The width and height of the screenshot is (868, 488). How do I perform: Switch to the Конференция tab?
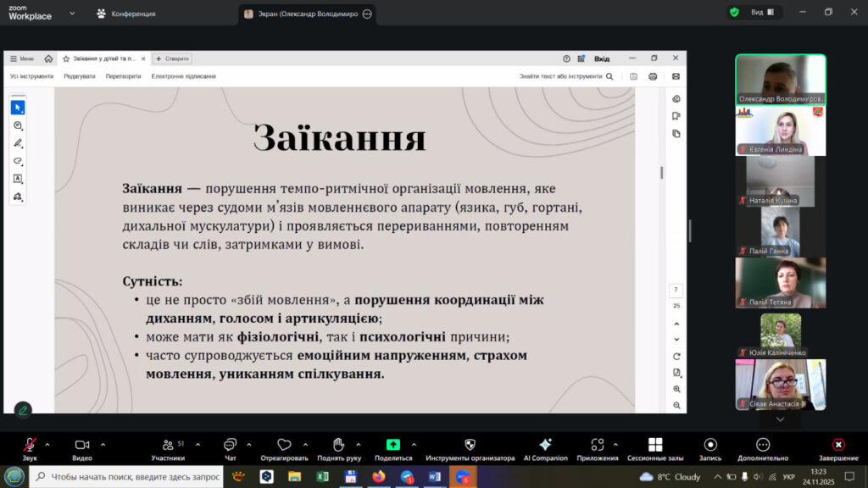click(125, 14)
